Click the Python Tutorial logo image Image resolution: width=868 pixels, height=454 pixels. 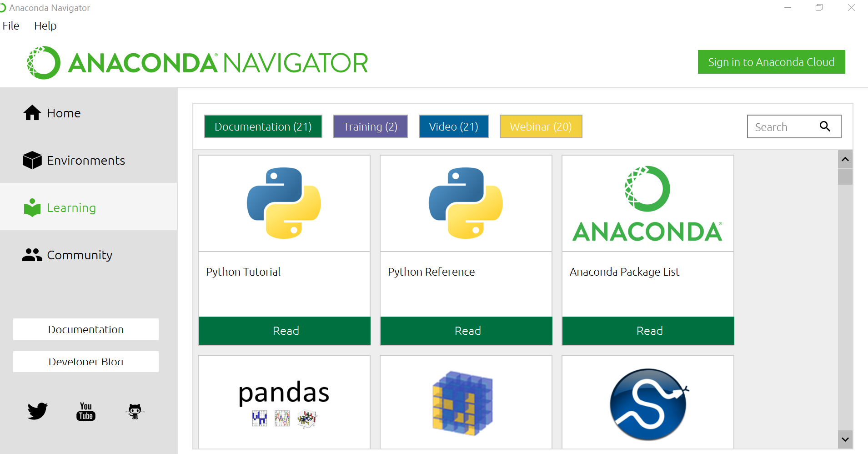click(x=284, y=203)
